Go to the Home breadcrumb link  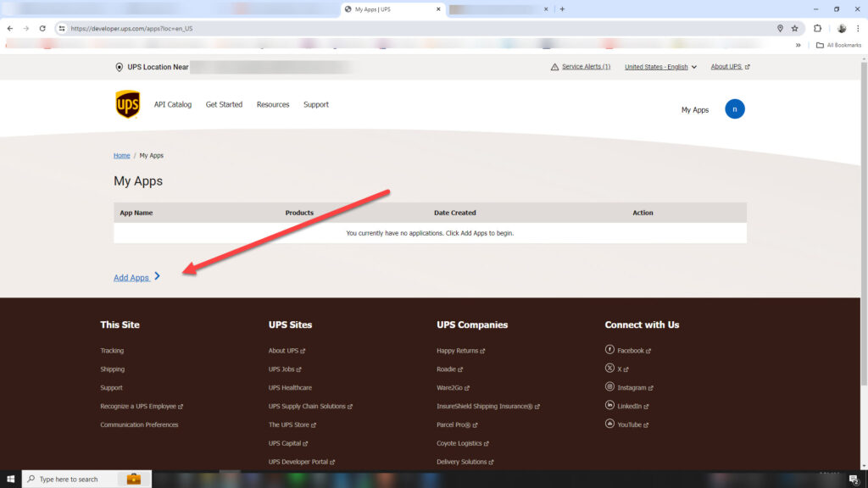point(122,156)
